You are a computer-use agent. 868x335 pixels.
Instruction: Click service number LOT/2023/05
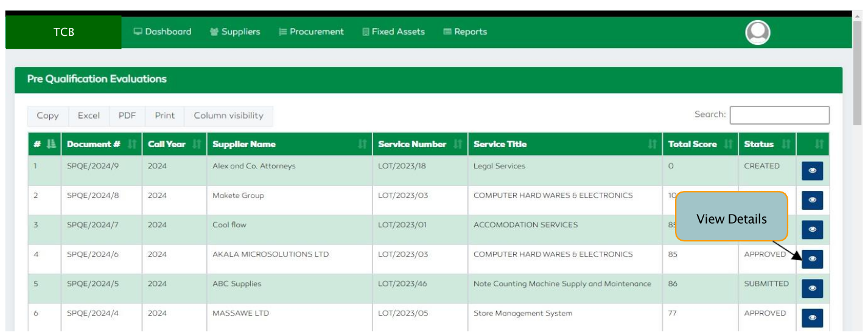pos(403,313)
